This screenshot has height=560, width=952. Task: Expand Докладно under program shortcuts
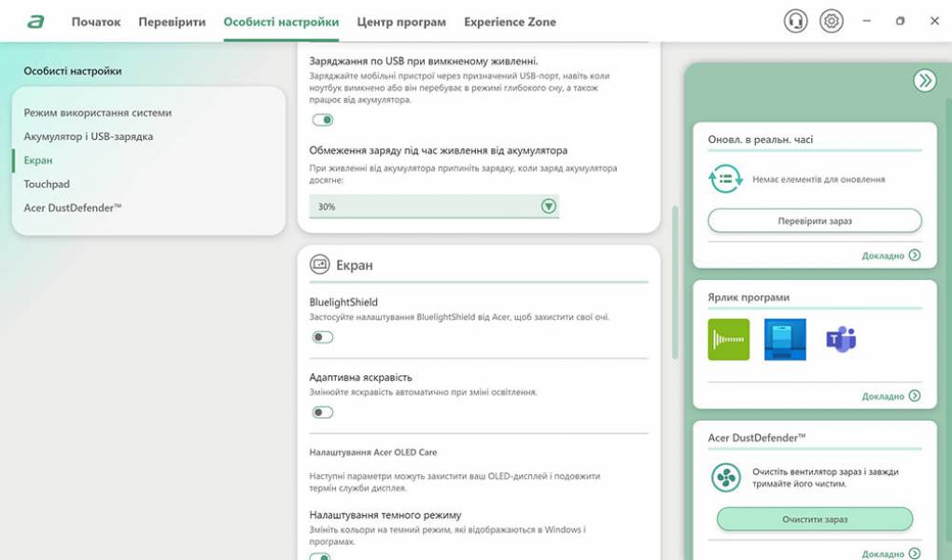point(890,397)
